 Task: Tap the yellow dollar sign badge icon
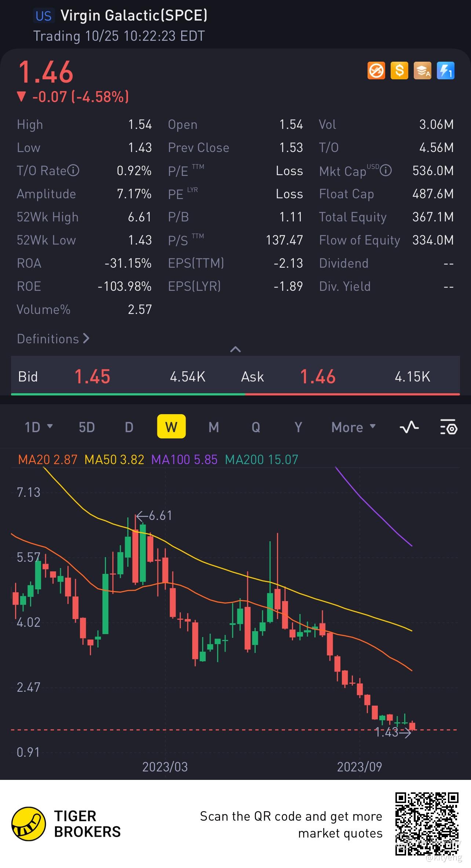pyautogui.click(x=399, y=70)
